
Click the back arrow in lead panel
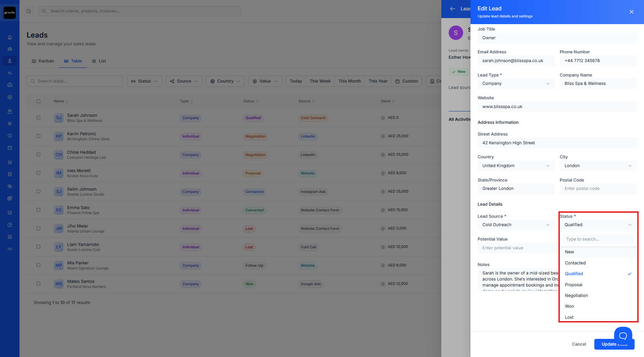click(x=452, y=9)
